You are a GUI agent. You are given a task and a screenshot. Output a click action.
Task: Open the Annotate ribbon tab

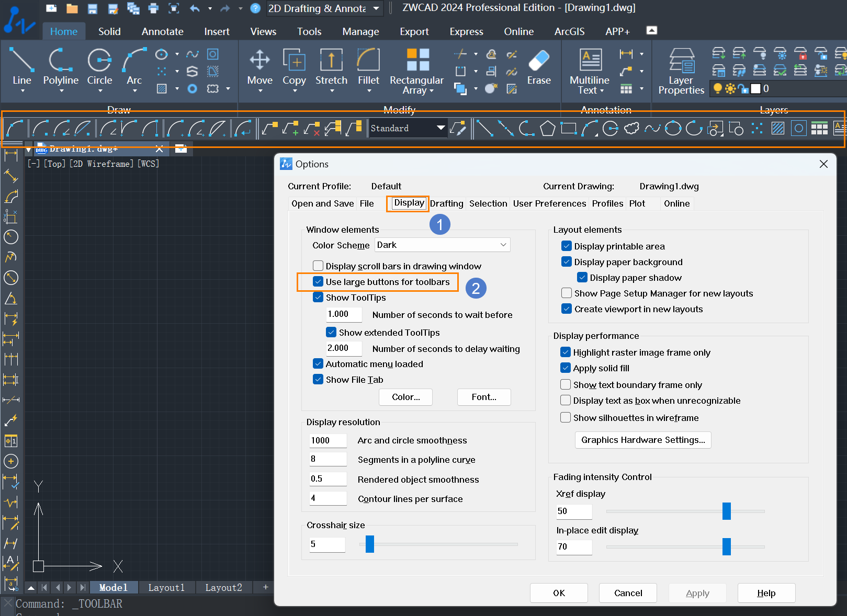click(x=163, y=31)
